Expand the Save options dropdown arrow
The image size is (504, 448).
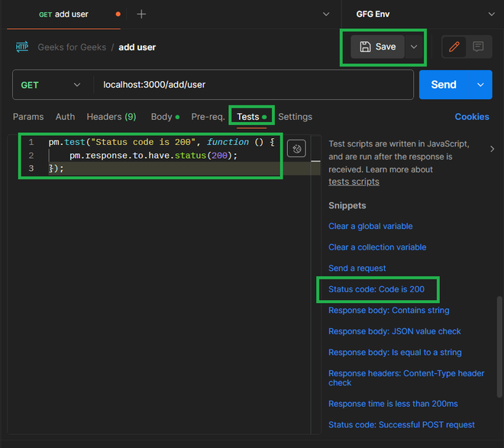click(414, 47)
